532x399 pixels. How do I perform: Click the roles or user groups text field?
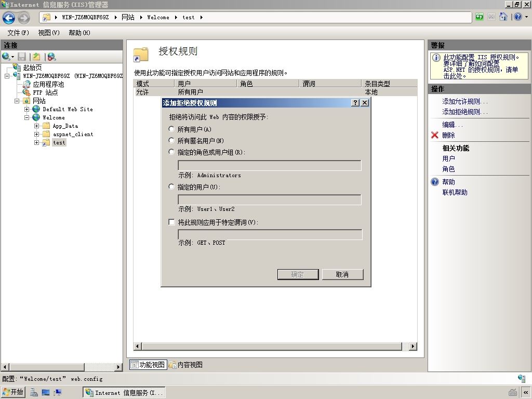tap(270, 165)
